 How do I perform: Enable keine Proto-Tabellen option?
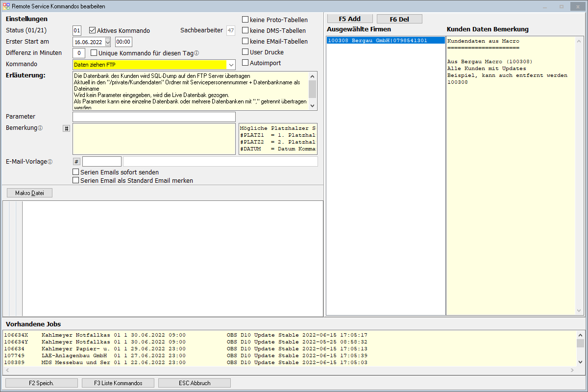pos(245,20)
